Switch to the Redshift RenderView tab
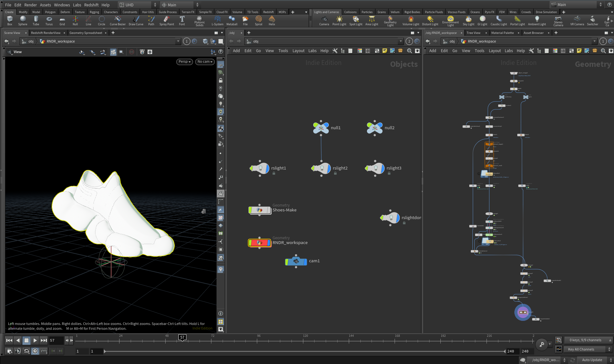Viewport: 614px width, 364px height. tap(46, 33)
